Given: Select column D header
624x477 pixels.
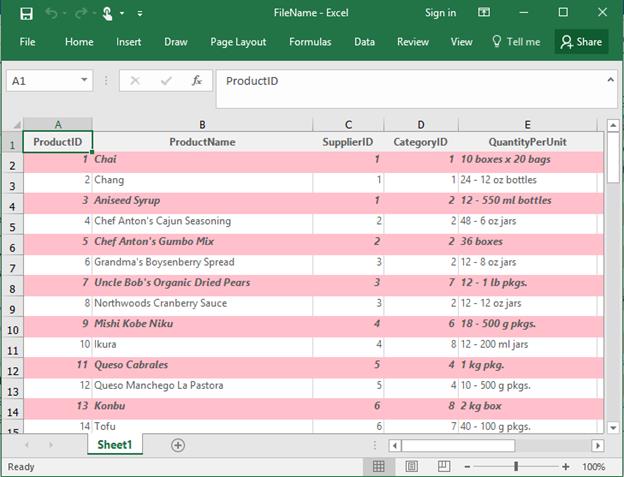Looking at the screenshot, I should [x=421, y=125].
